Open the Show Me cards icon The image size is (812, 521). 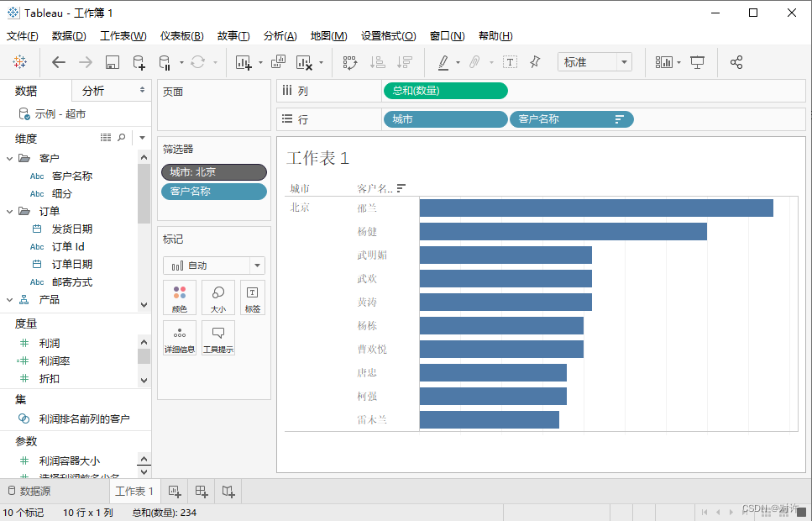point(664,62)
